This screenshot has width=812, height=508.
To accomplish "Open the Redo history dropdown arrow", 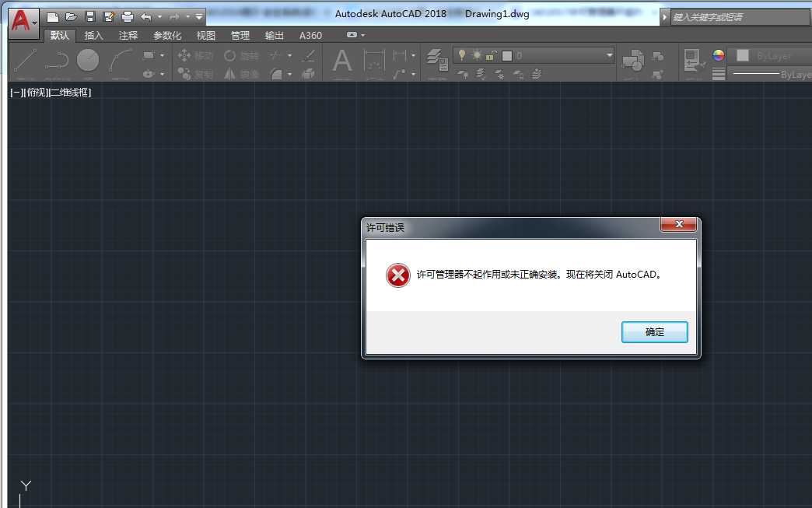I will [x=187, y=17].
